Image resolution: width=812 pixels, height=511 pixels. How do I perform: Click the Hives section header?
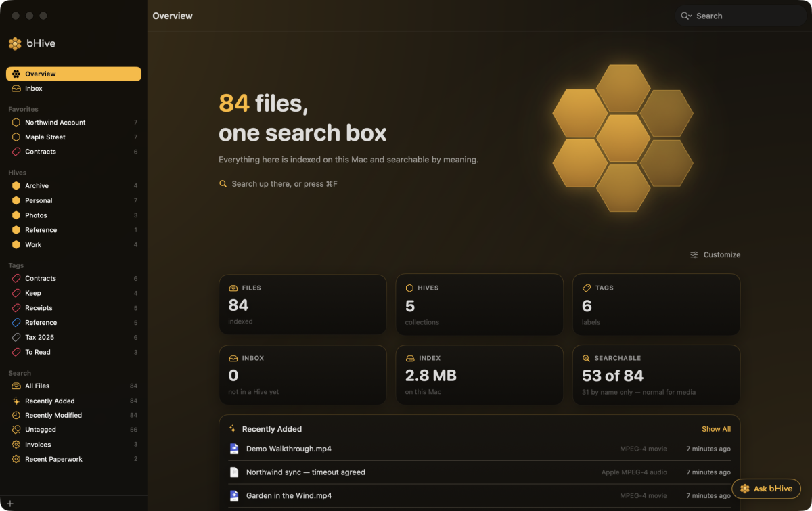18,173
